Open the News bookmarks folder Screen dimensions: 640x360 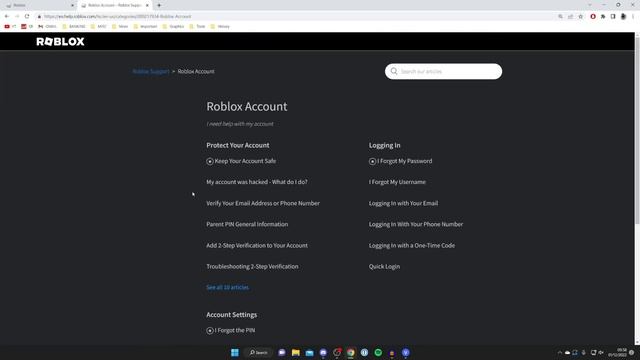pyautogui.click(x=120, y=27)
